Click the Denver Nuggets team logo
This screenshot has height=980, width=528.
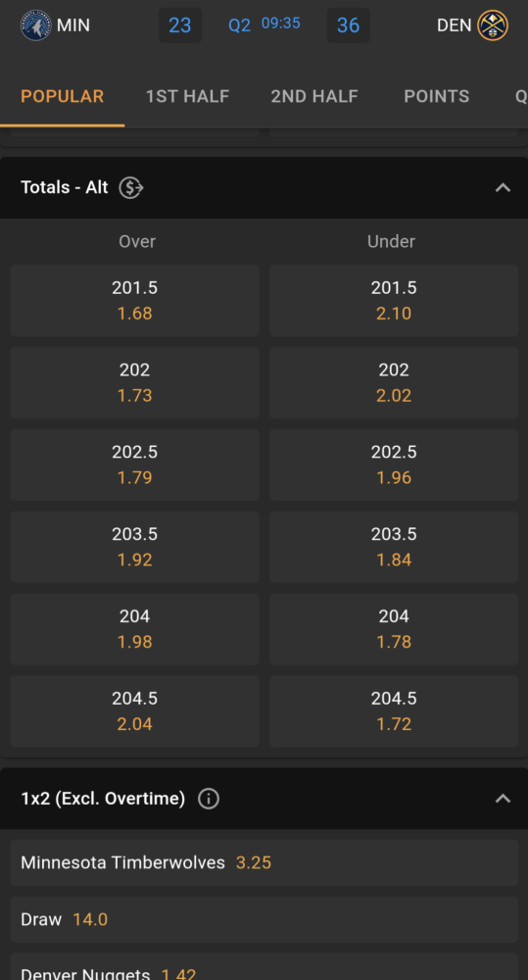[x=493, y=25]
